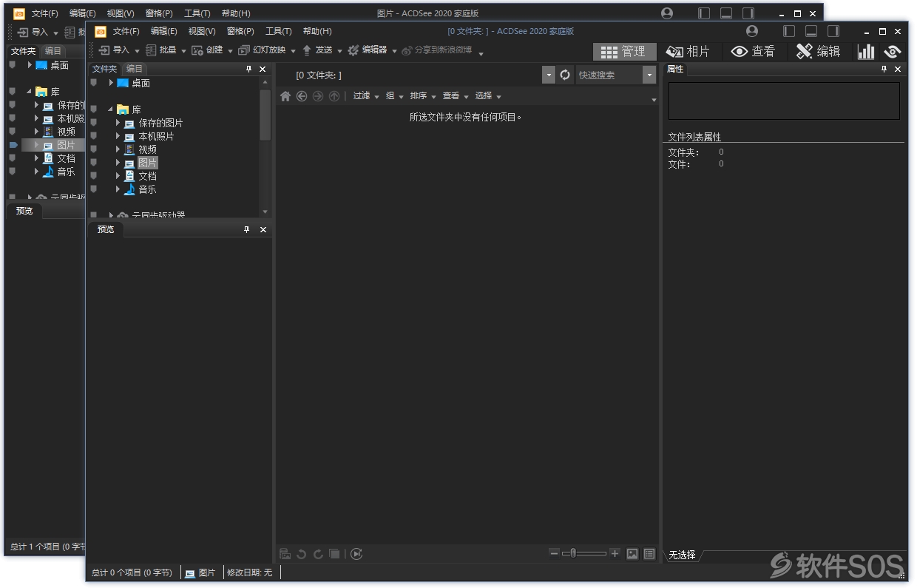Toggle easy-select marker beside 桌面
Viewport: 917px width, 588px height.
tap(93, 82)
